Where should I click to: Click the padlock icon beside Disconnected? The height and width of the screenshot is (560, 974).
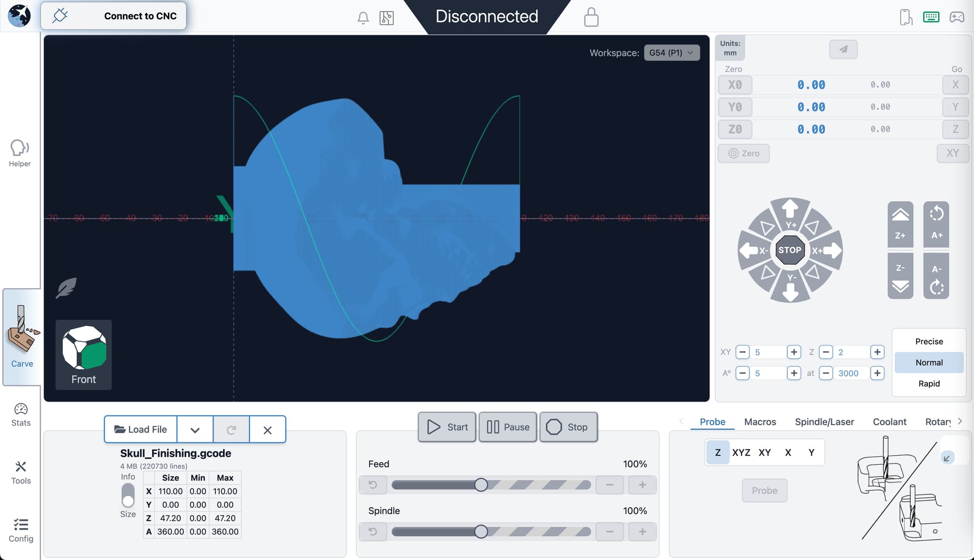coord(591,17)
